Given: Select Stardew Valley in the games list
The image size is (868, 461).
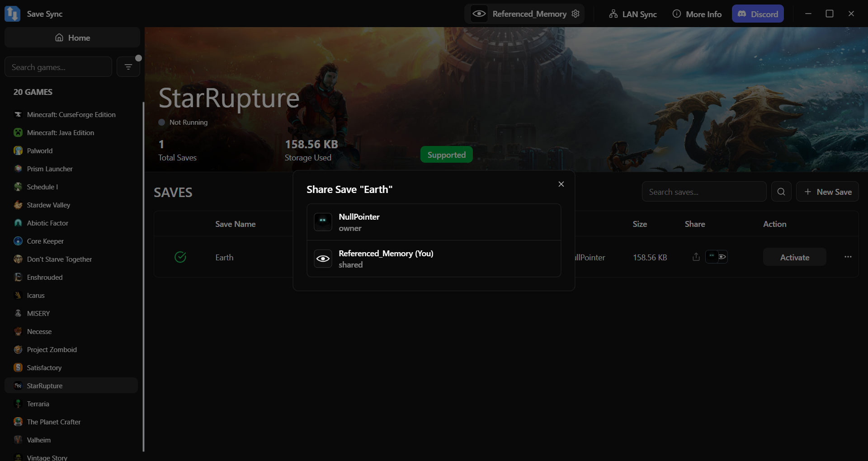Looking at the screenshot, I should pyautogui.click(x=71, y=205).
